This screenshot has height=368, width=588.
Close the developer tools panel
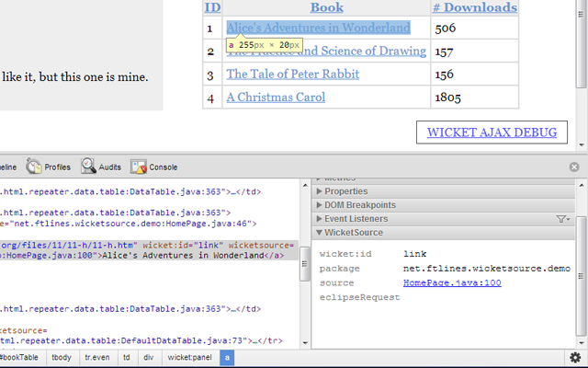tap(573, 167)
